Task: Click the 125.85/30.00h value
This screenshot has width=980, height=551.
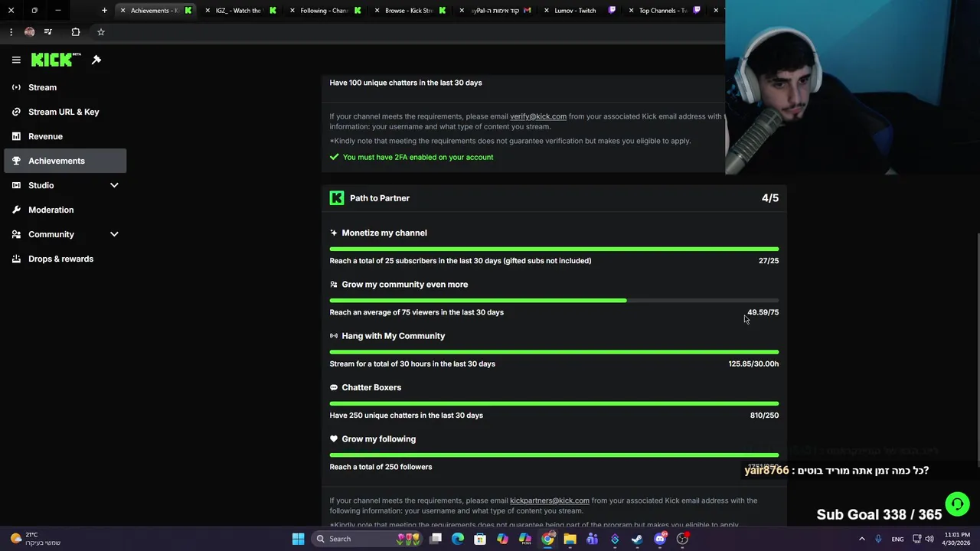Action: 753,364
